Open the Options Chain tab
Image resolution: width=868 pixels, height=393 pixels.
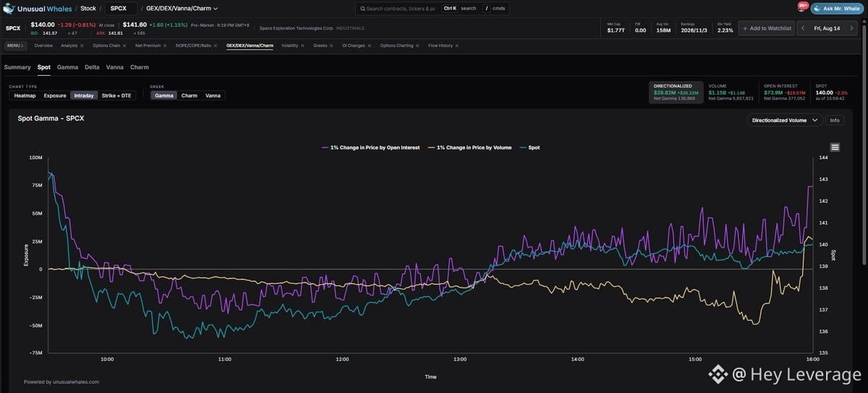[106, 46]
